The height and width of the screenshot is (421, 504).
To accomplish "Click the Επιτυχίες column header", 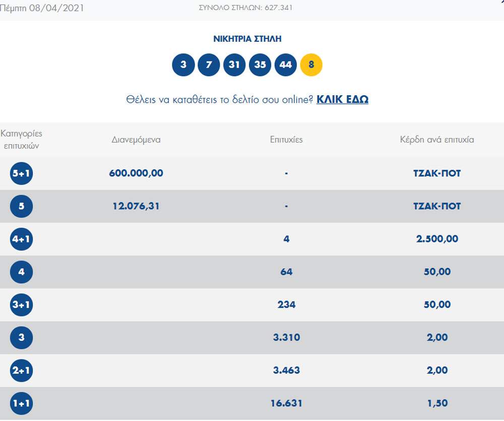I will point(286,140).
